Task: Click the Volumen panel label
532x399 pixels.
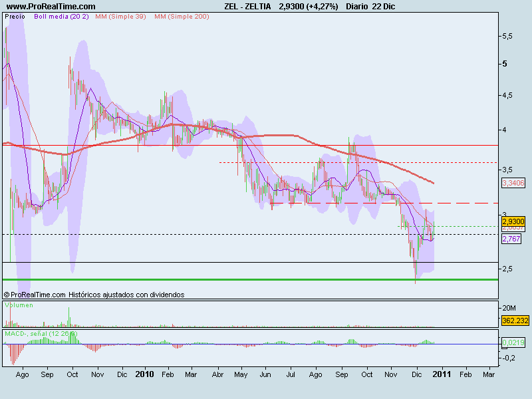Action: pos(19,305)
